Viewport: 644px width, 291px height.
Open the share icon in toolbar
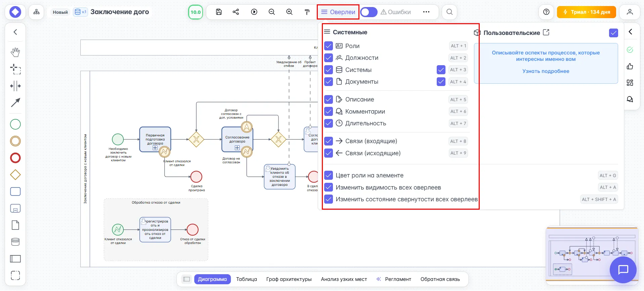[x=236, y=12]
